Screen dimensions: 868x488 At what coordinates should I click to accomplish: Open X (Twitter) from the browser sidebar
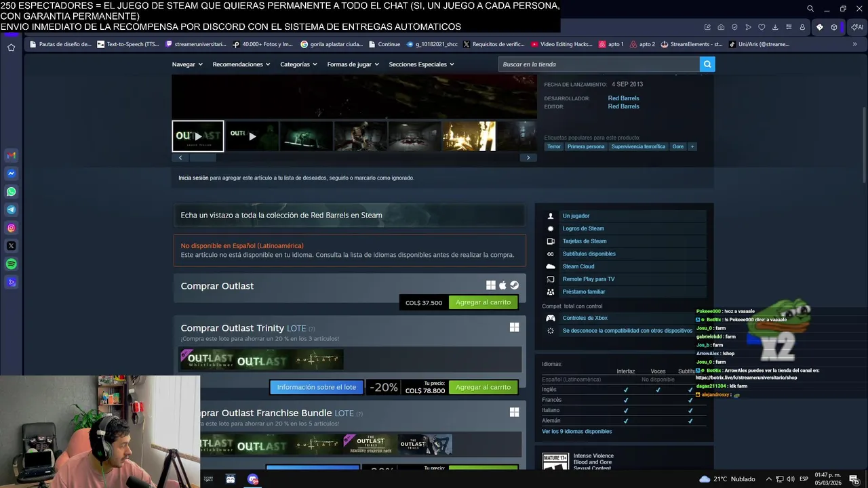click(11, 246)
